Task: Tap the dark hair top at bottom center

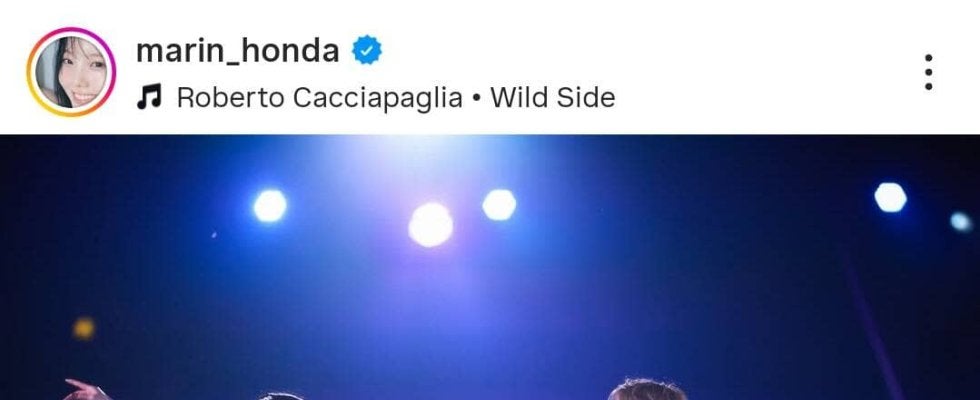Action: pos(281,397)
